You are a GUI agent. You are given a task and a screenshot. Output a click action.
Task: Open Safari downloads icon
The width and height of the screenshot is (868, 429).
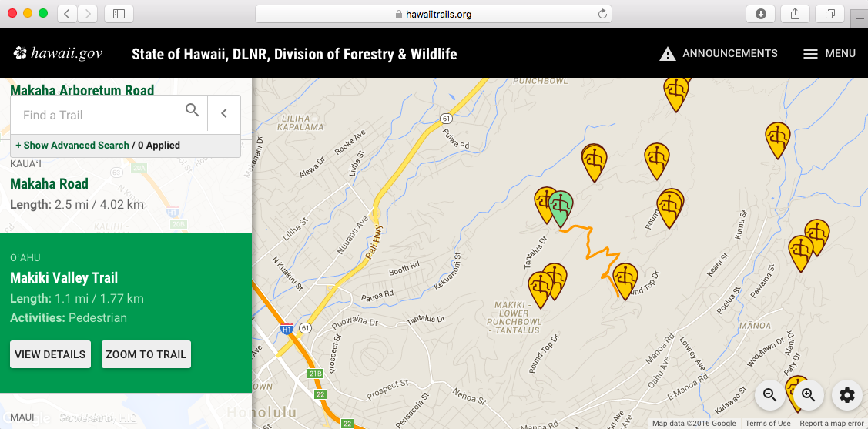click(x=761, y=14)
